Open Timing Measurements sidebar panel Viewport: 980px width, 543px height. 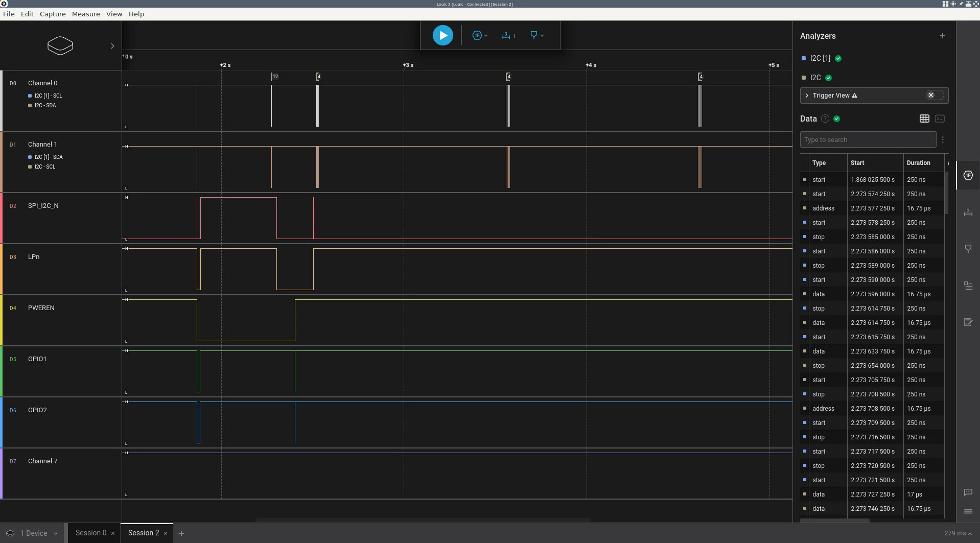point(968,212)
